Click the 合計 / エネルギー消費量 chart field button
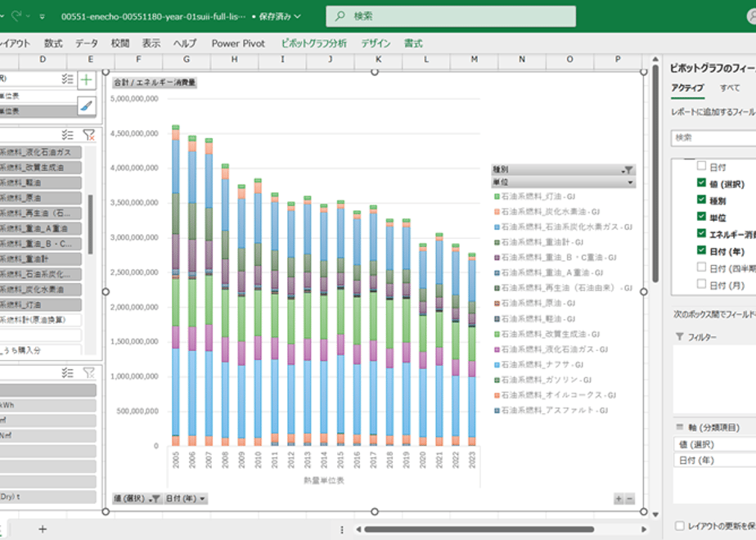This screenshot has width=756, height=540. [x=155, y=83]
